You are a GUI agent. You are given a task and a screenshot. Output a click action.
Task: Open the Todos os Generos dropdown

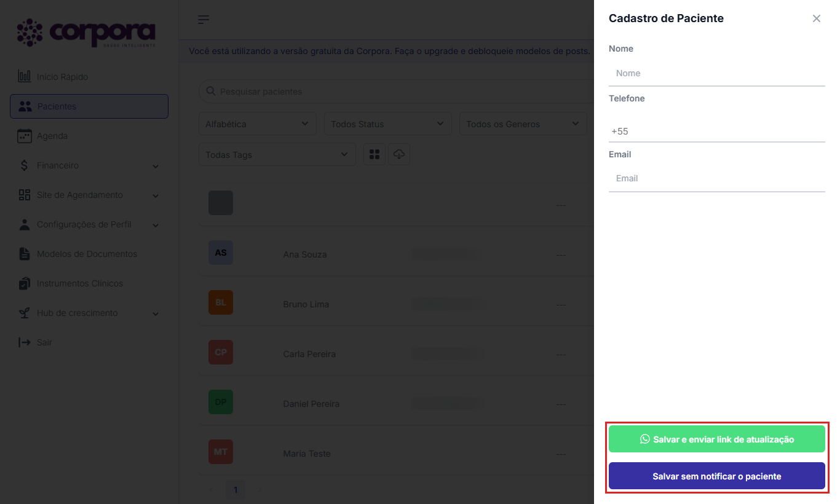[x=523, y=124]
